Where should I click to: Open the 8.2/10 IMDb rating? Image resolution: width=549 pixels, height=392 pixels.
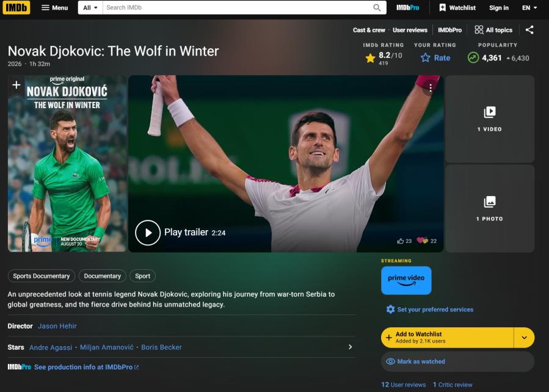click(x=384, y=58)
